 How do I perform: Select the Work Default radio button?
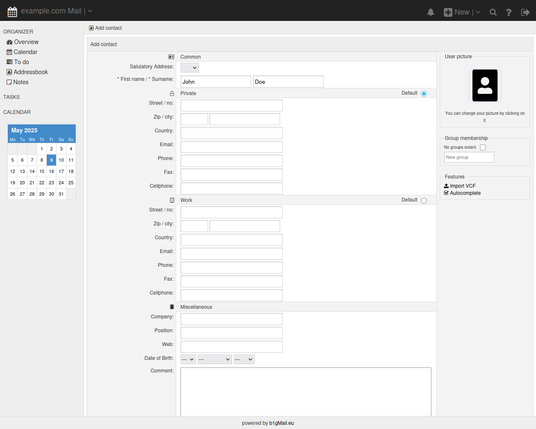[x=424, y=200]
